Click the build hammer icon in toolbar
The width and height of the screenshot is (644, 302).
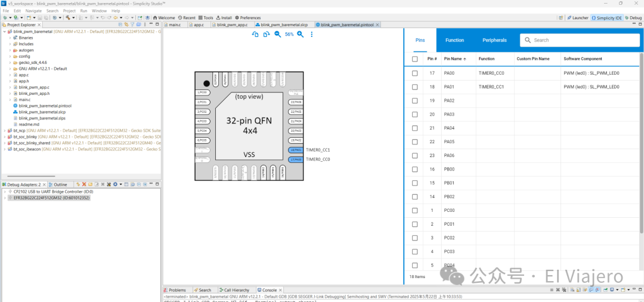[x=68, y=18]
